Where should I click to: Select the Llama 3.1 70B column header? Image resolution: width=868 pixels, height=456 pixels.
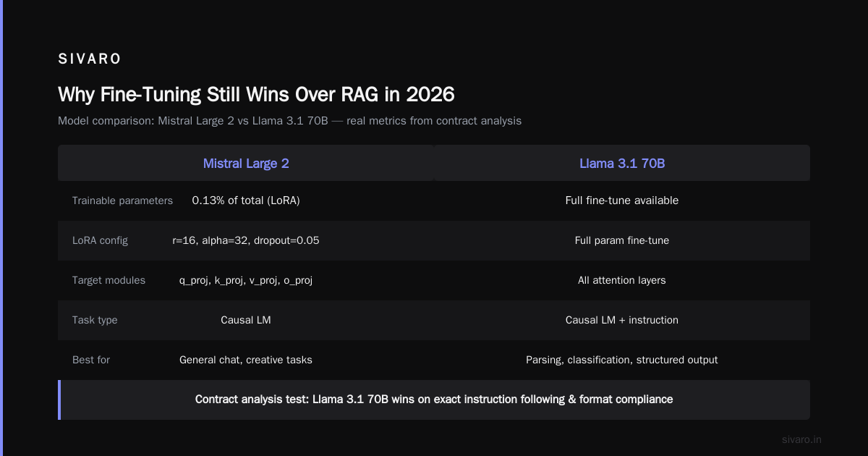tap(622, 164)
